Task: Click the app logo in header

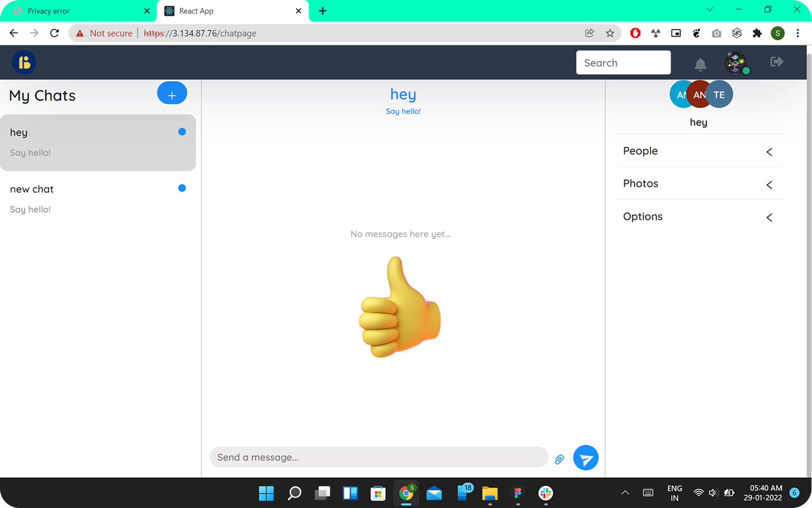Action: tap(24, 62)
